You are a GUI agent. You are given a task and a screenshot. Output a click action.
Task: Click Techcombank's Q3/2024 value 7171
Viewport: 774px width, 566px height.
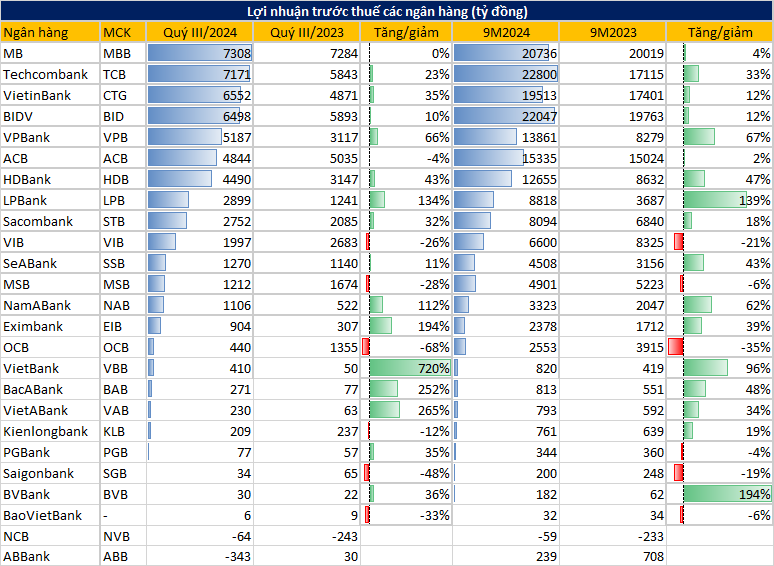pos(200,75)
